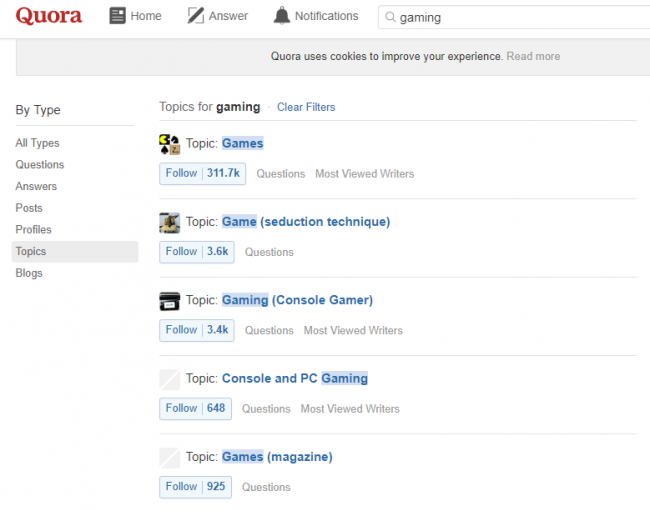Click the Quora logo
The image size is (650, 511).
tap(49, 16)
